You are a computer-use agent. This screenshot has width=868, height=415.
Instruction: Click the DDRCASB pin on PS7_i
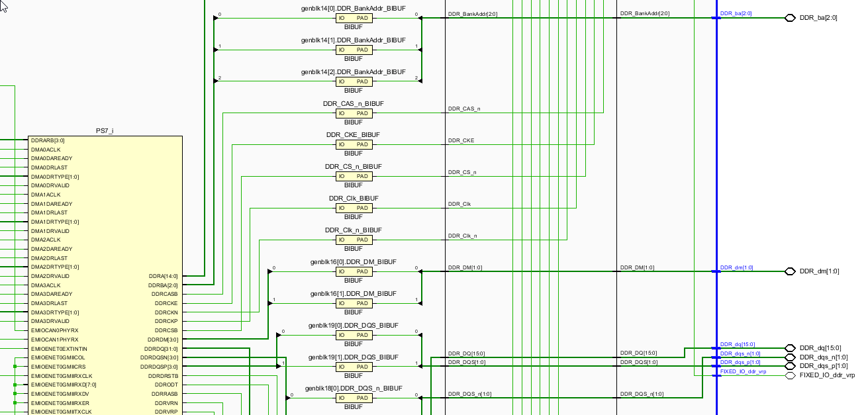(166, 294)
